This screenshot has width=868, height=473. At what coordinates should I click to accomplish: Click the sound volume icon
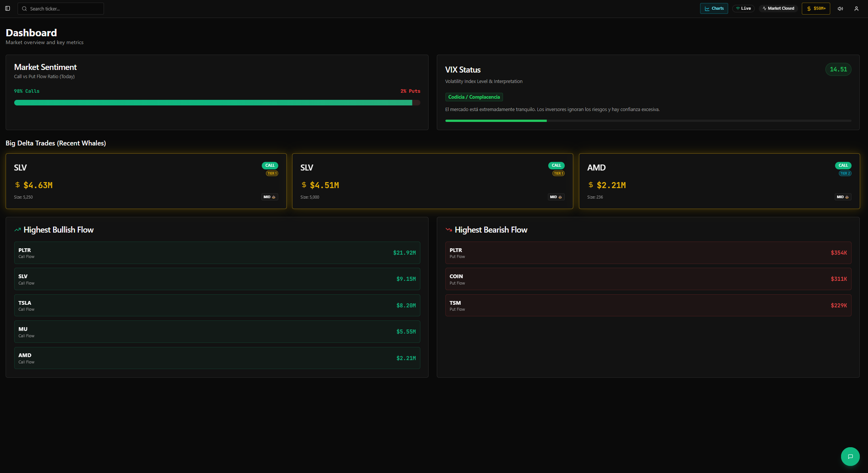(840, 9)
